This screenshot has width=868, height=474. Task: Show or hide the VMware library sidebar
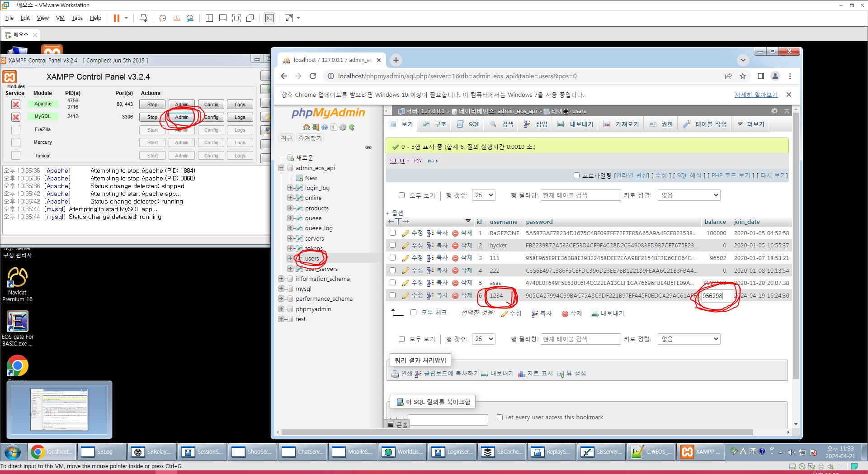(209, 18)
